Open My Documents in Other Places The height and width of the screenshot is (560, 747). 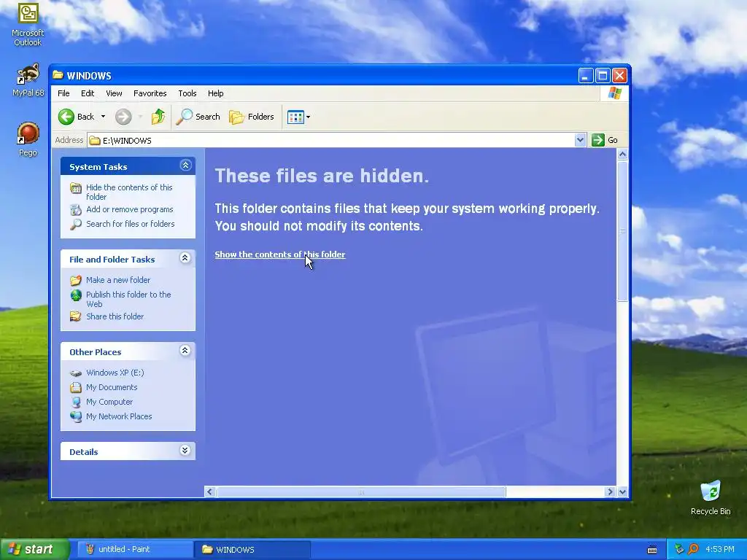coord(112,387)
